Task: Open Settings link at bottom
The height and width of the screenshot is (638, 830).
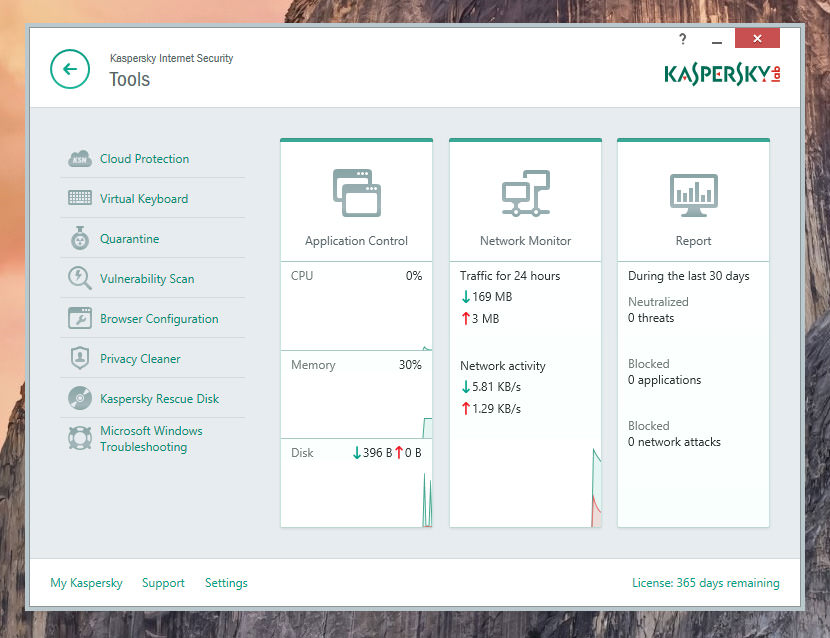Action: (226, 583)
